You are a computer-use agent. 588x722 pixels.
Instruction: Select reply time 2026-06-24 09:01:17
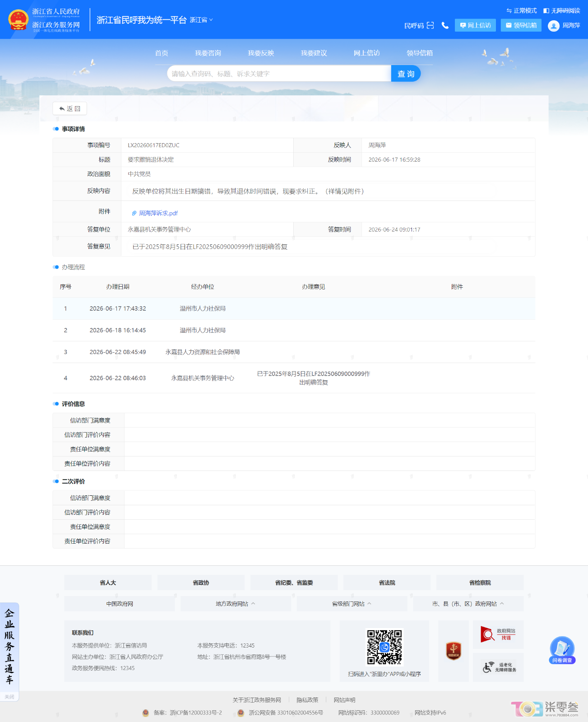pos(394,229)
